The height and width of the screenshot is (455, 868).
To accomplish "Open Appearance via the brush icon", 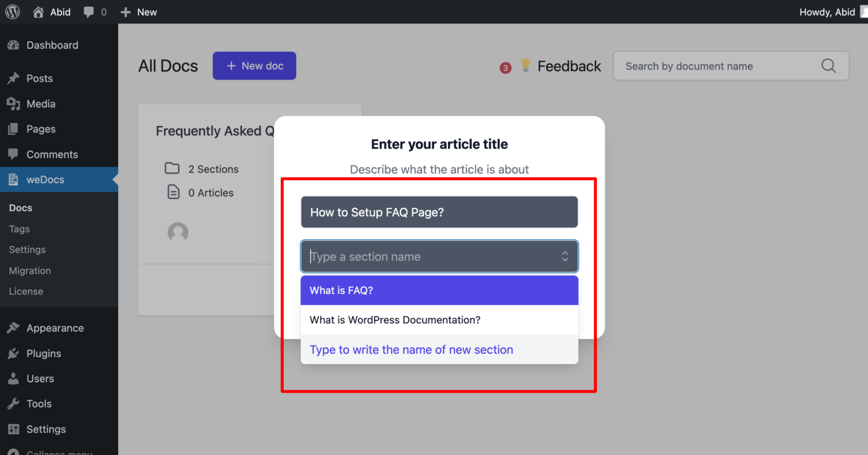I will point(14,328).
